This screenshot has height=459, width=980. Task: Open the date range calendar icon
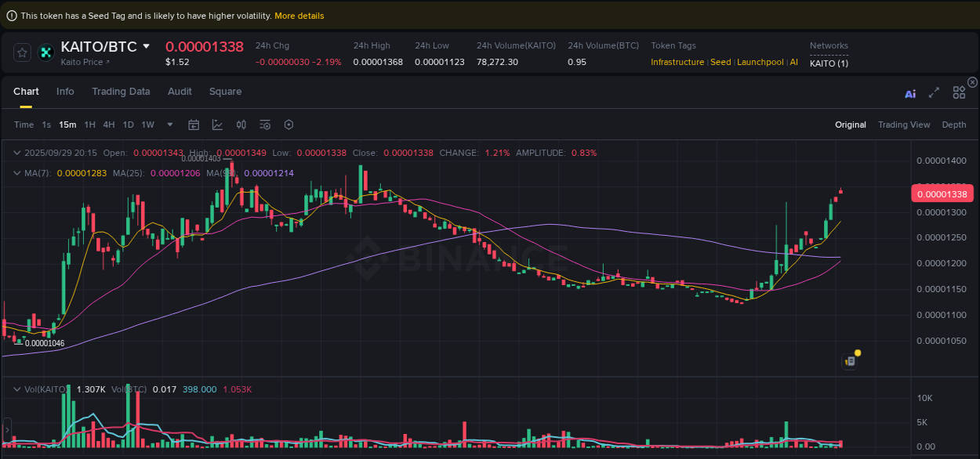[x=194, y=125]
